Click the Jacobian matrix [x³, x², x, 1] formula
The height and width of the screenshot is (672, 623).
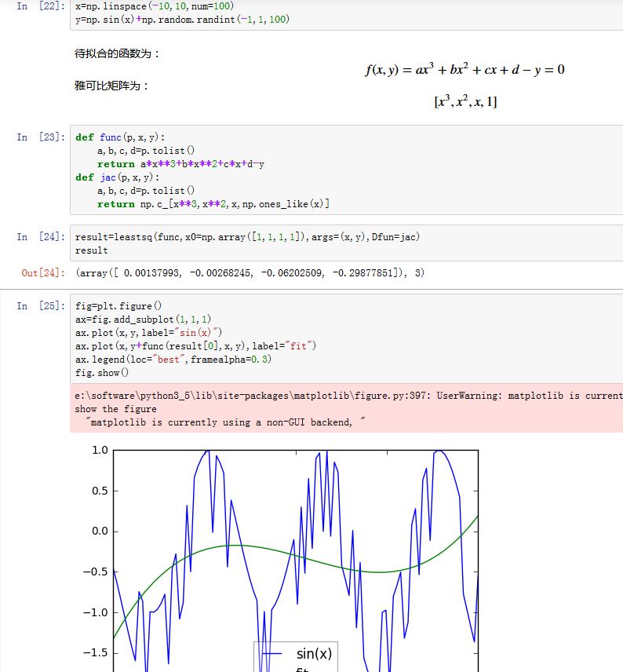click(465, 102)
